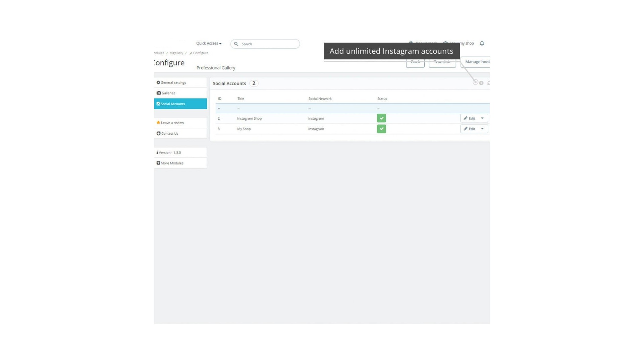Click the add new social account plus icon
Screen dimensions: 644x362
tap(481, 83)
